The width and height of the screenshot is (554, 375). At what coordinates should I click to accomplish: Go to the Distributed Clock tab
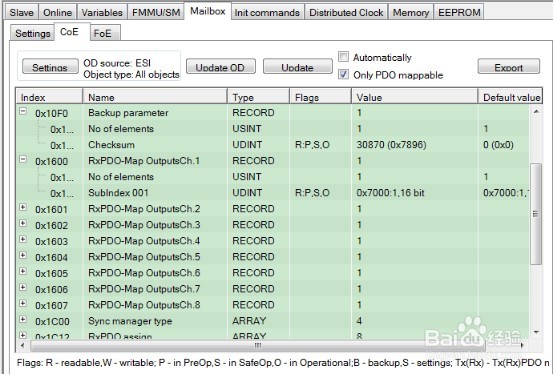(x=346, y=12)
